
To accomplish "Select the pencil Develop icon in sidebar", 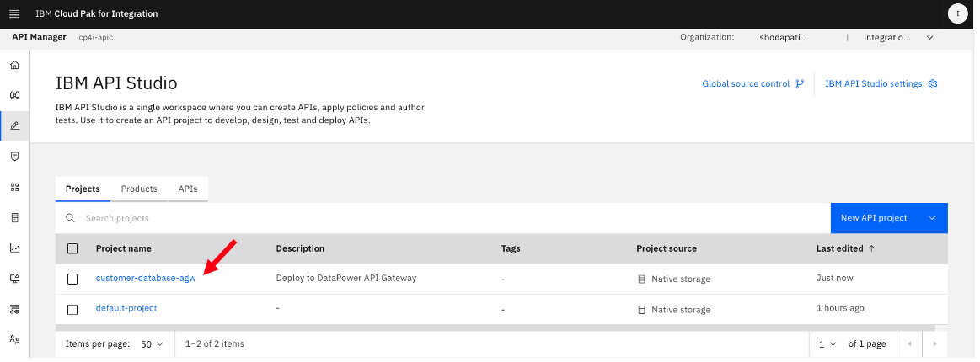I will 15,125.
